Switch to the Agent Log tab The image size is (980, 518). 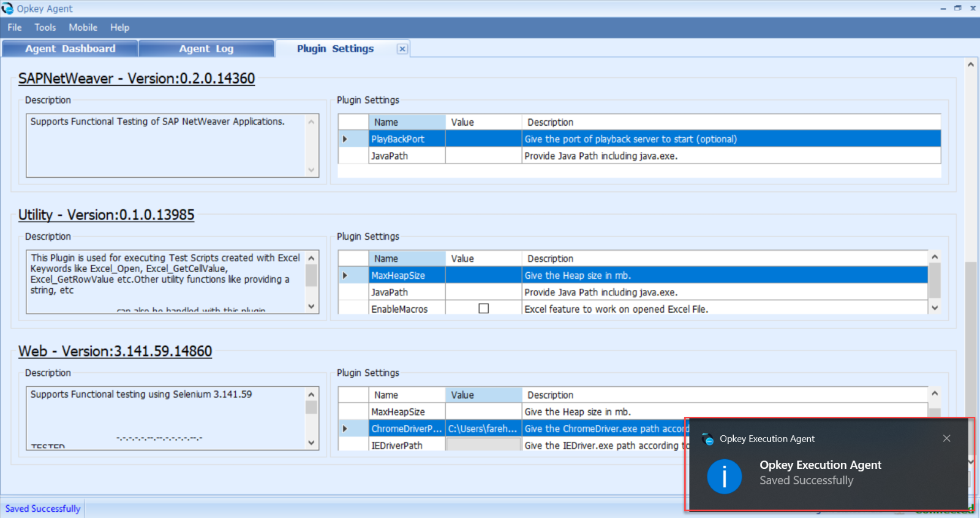point(206,48)
